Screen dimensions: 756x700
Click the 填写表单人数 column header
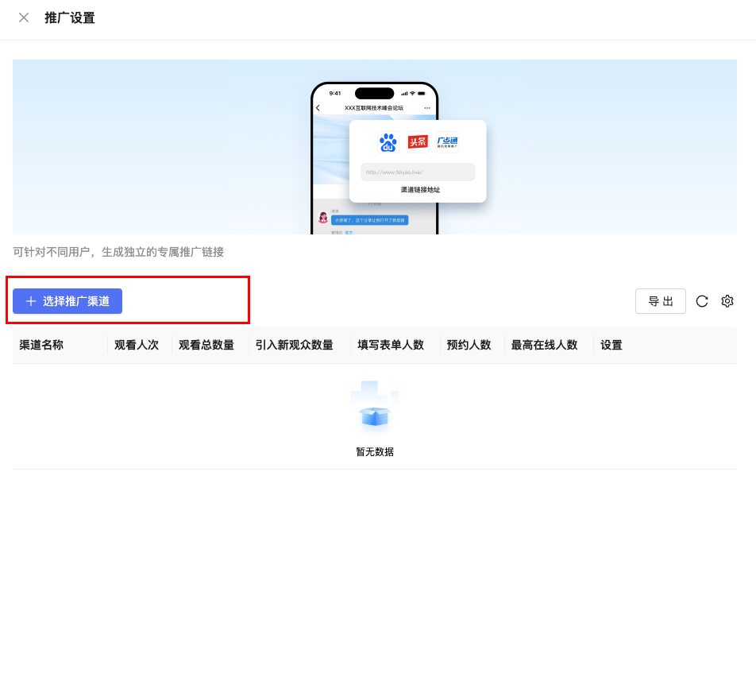click(391, 345)
